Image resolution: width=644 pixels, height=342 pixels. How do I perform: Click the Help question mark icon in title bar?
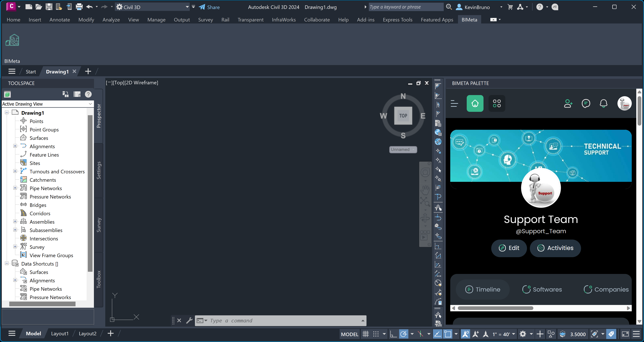(x=540, y=7)
